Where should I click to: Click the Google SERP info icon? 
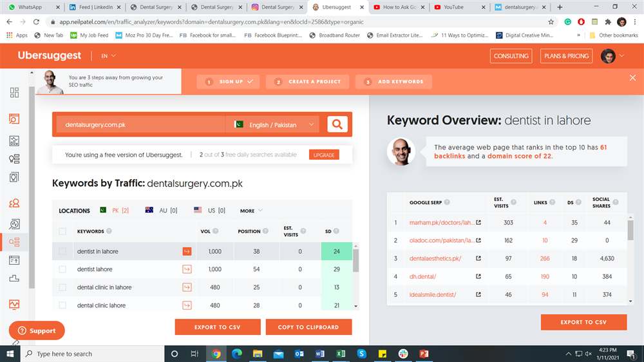[x=447, y=202]
